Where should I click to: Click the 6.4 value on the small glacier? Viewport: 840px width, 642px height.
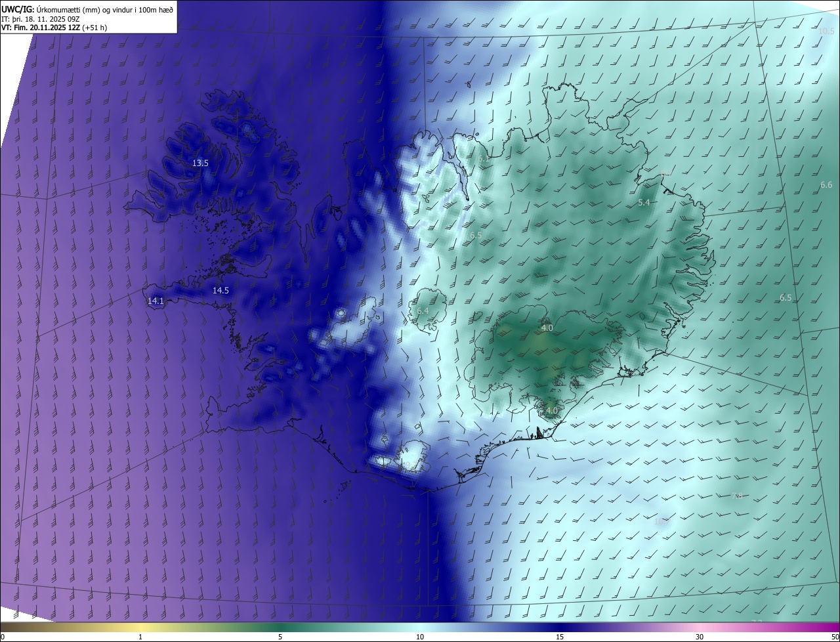point(423,310)
